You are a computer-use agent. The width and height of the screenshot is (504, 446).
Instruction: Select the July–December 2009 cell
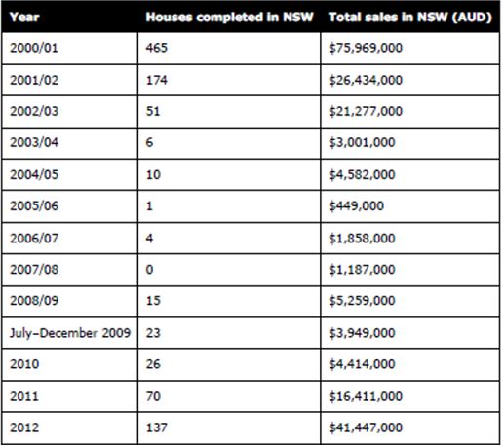click(x=70, y=333)
